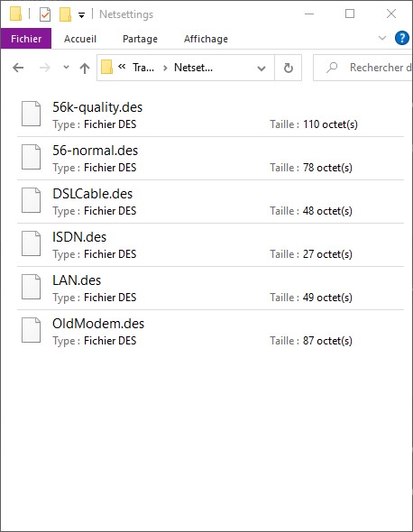Switch to the Affichage tab
The height and width of the screenshot is (532, 413).
206,39
